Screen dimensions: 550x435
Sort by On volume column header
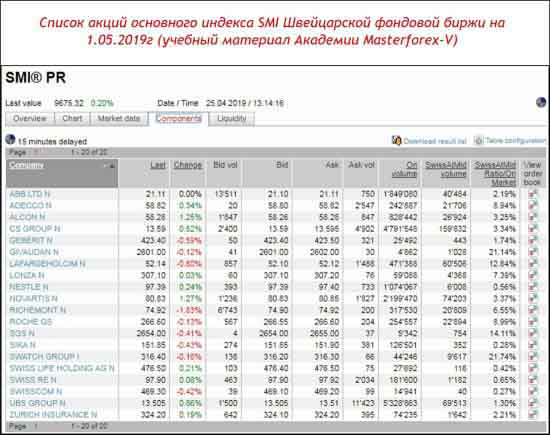pos(404,169)
